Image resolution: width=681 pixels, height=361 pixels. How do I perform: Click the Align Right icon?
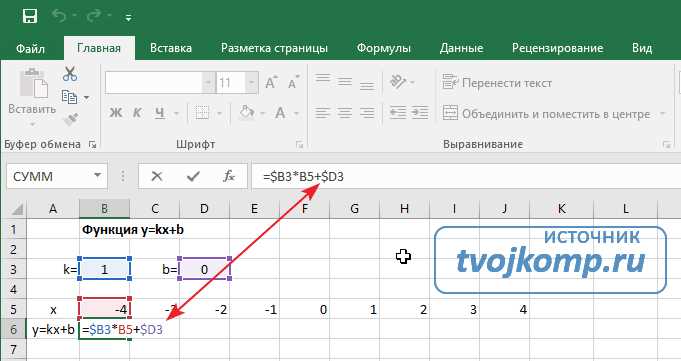tap(367, 113)
